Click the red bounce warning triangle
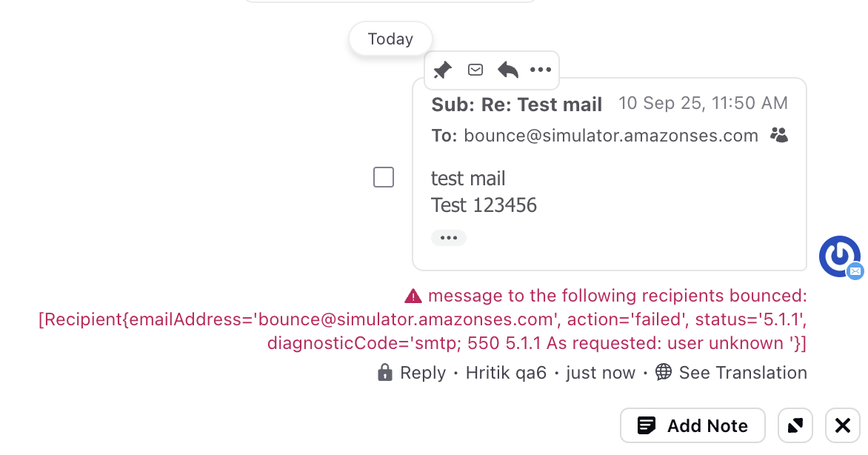Viewport: 868px width, 455px height. coord(413,296)
